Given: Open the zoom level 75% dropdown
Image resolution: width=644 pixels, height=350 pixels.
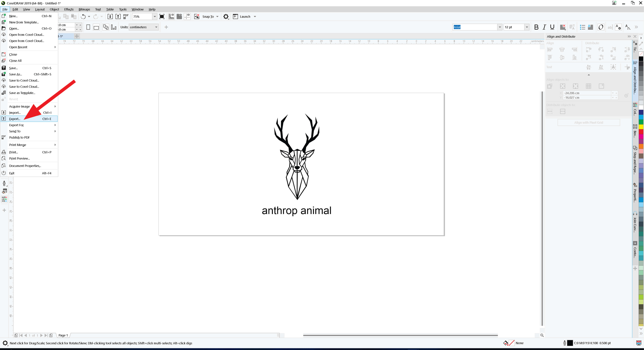Looking at the screenshot, I should point(155,17).
